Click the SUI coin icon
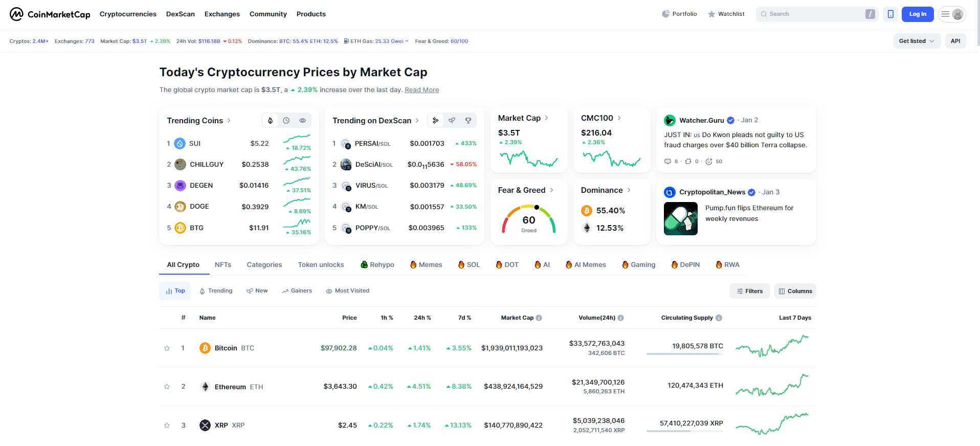The height and width of the screenshot is (446, 980). [x=180, y=144]
